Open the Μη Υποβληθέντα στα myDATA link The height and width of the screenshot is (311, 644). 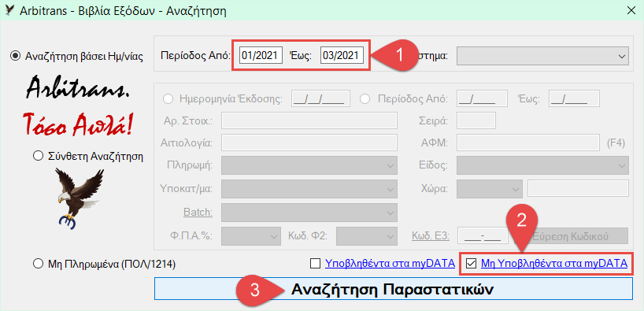pyautogui.click(x=554, y=263)
